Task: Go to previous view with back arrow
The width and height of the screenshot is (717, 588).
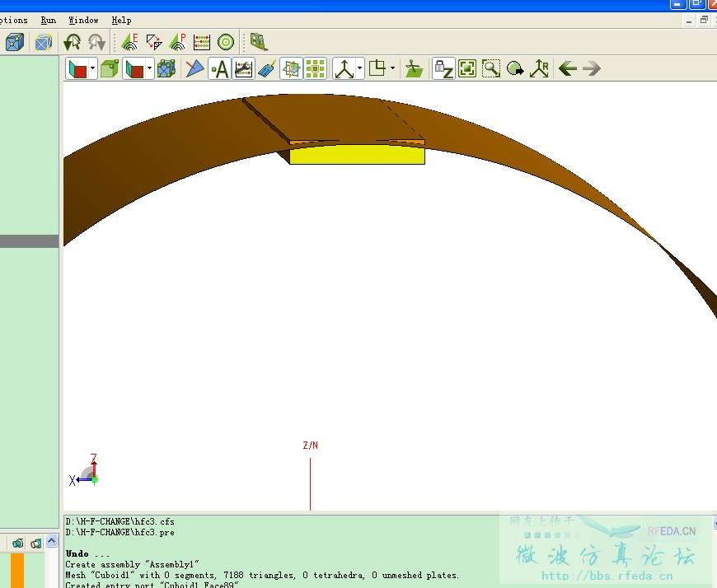Action: coord(568,69)
